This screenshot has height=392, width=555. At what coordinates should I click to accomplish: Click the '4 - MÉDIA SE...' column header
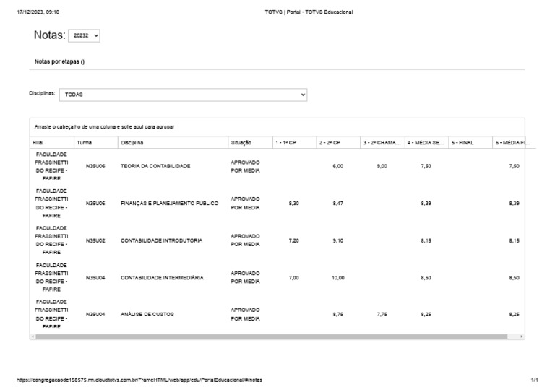(x=426, y=143)
